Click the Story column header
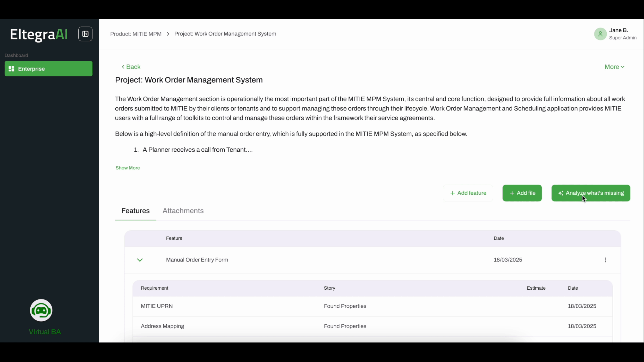644x362 pixels. (329, 288)
